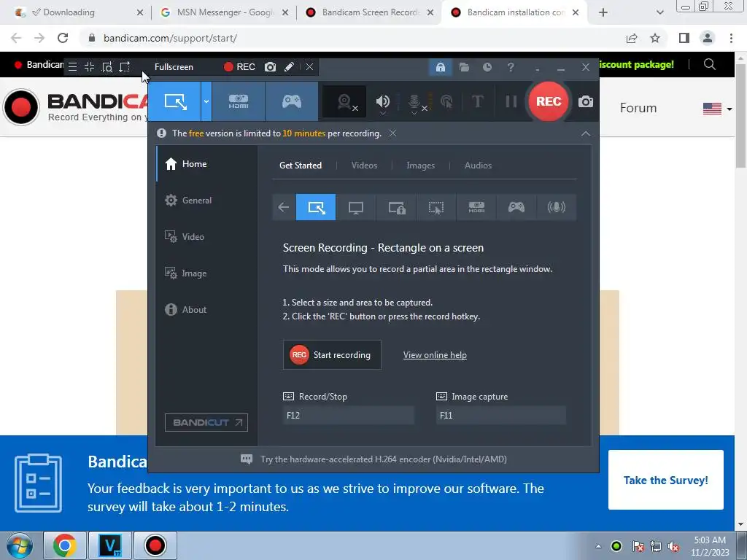Select specific window lock mode icon
This screenshot has height=560, width=747.
coord(396,207)
